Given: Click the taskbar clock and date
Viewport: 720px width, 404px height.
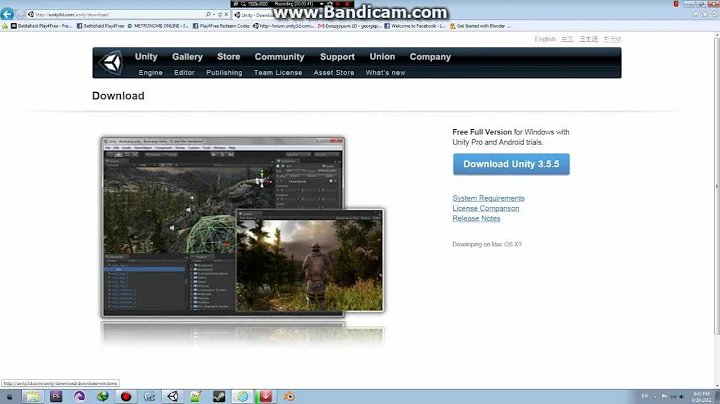Looking at the screenshot, I should pyautogui.click(x=701, y=397).
